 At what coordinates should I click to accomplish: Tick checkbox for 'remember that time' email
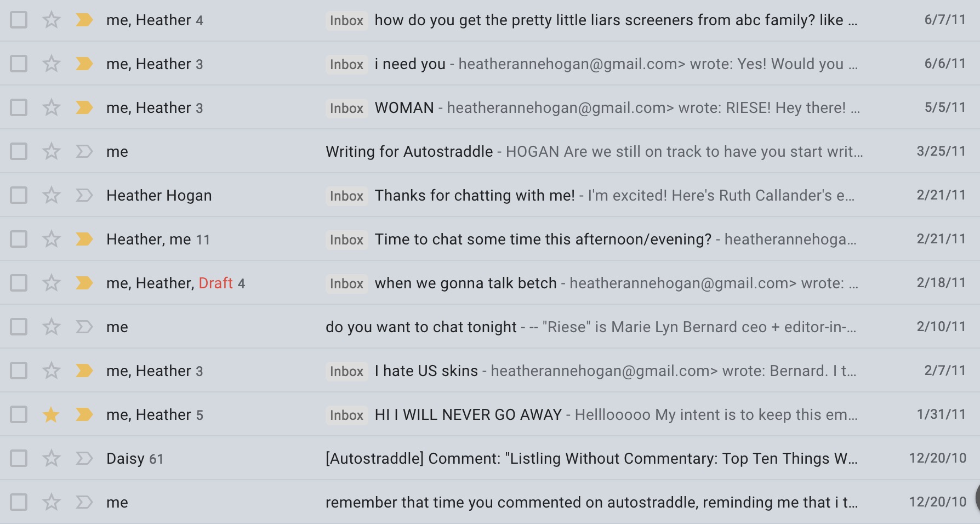[x=19, y=502]
